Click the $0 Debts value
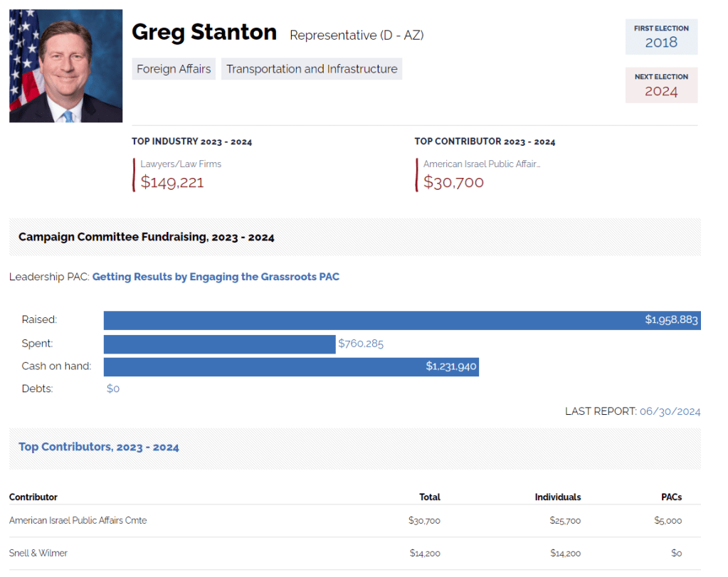 113,389
